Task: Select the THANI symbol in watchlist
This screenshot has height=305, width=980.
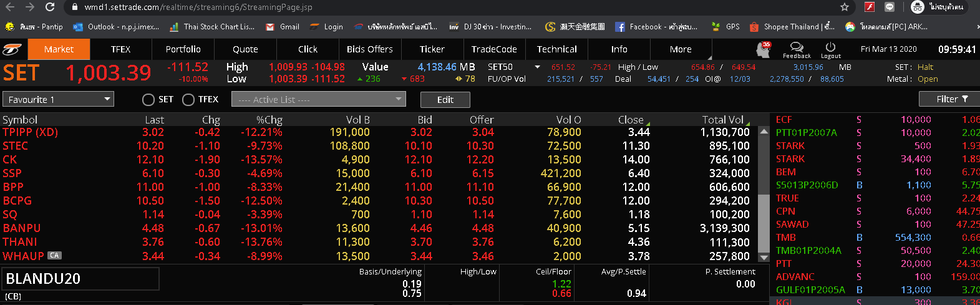Action: 20,242
